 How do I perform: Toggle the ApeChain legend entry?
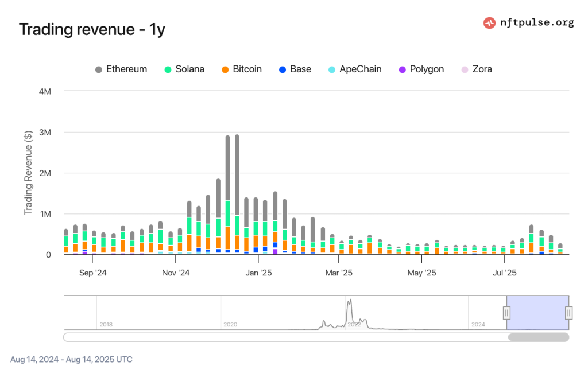click(x=355, y=69)
